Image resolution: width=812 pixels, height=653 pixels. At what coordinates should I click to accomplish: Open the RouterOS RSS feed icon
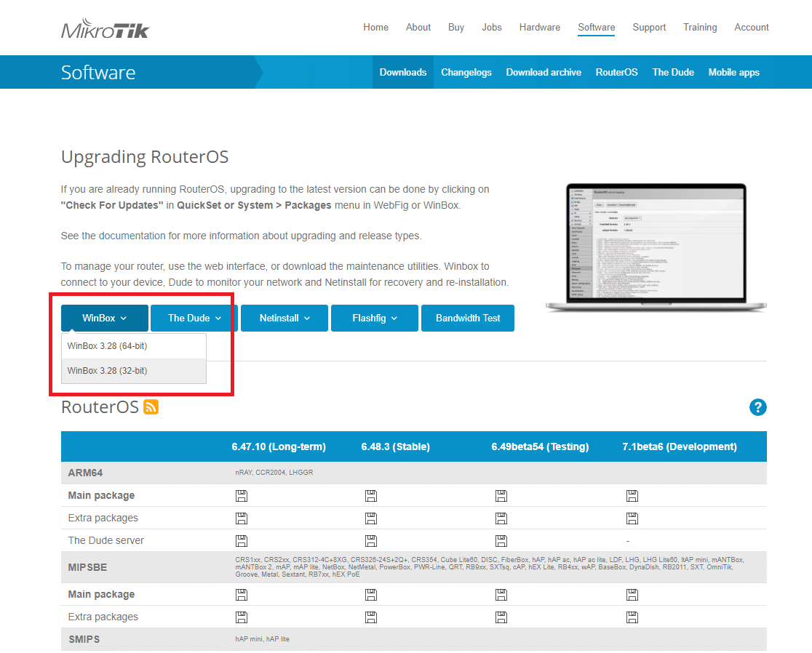coord(151,407)
